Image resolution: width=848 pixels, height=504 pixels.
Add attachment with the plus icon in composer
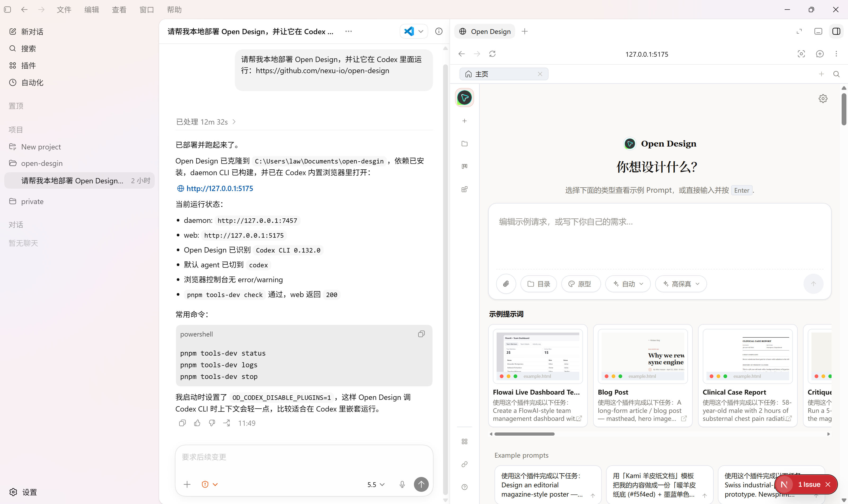[x=187, y=485]
